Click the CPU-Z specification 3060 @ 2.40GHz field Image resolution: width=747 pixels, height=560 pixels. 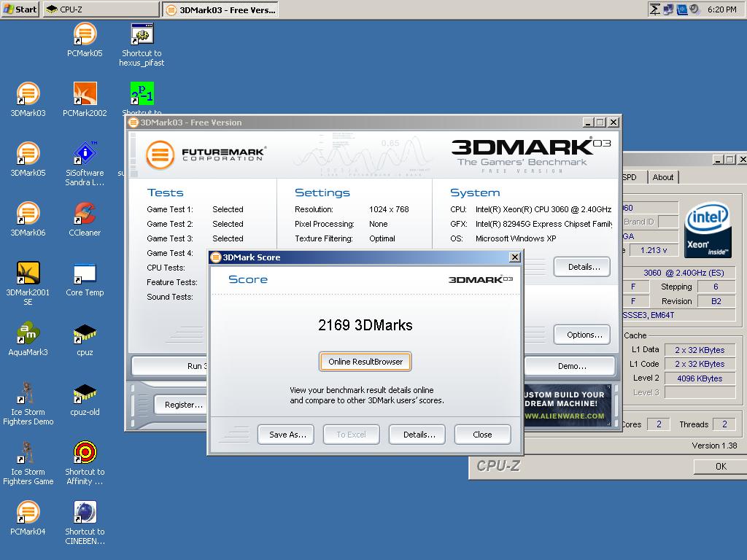(679, 273)
